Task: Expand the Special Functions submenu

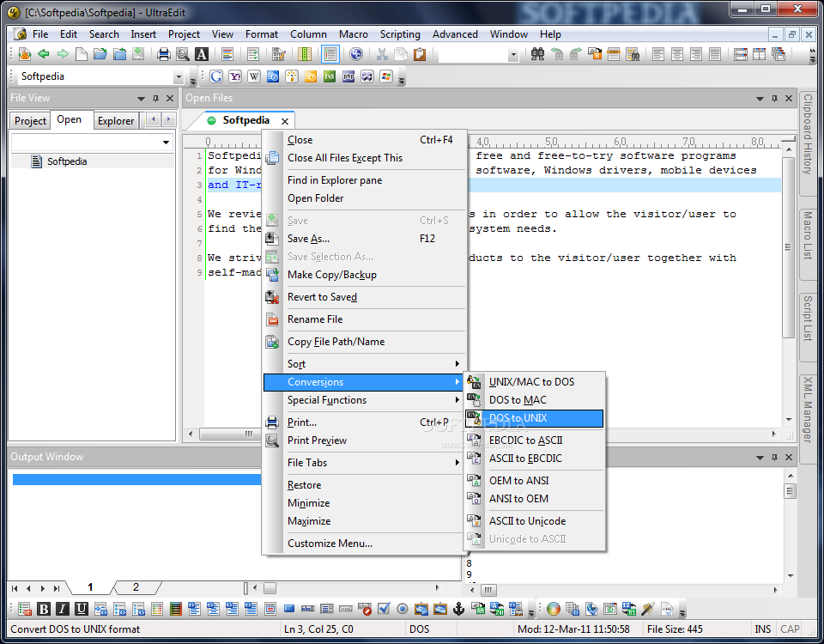Action: 364,400
